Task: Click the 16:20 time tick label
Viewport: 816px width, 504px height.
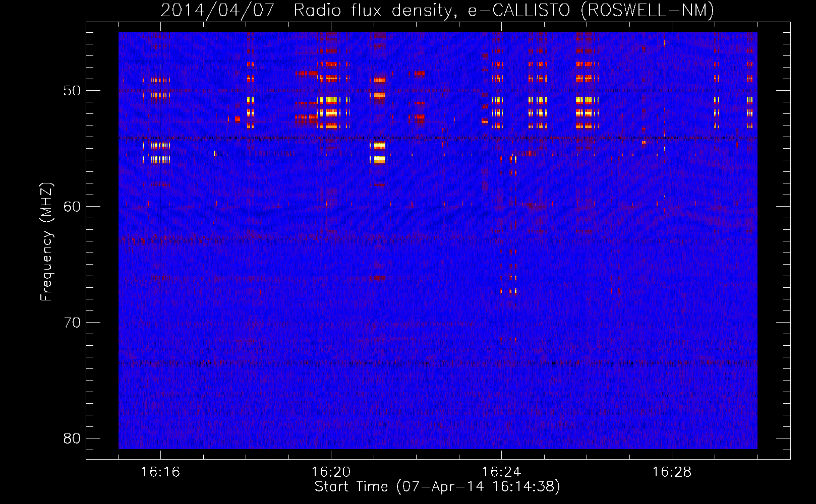Action: [x=331, y=472]
